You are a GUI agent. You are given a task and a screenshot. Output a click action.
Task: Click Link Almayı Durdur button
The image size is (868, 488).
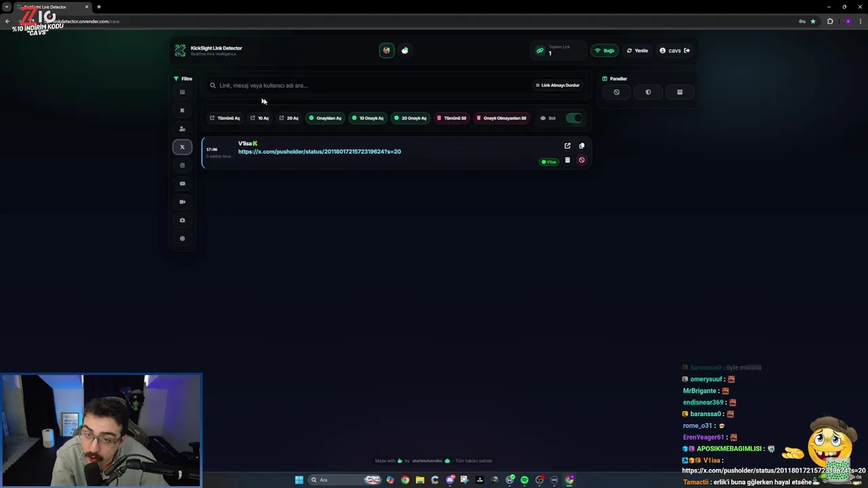[557, 85]
